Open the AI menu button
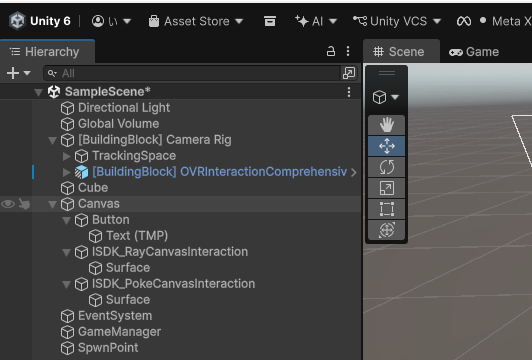Screen dimensions: 532x360 point(316,21)
